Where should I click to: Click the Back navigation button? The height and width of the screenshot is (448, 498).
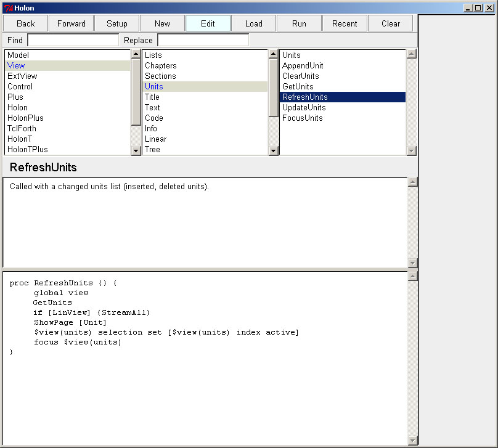click(x=25, y=23)
